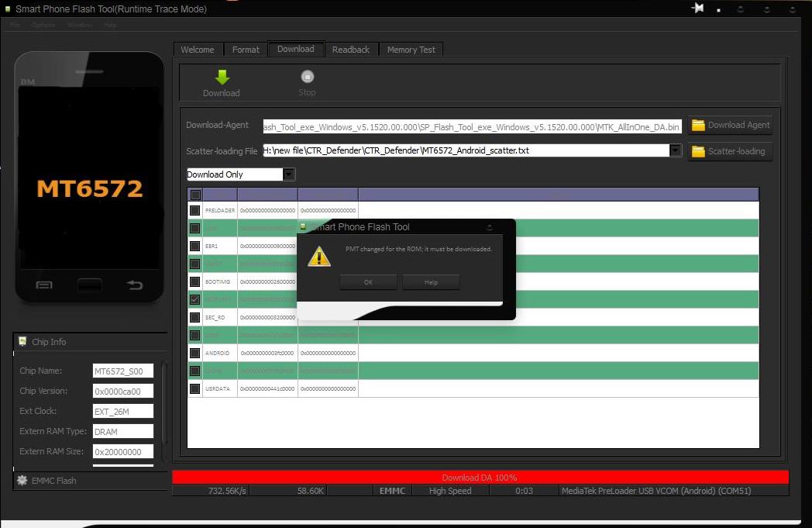Screen dimensions: 812x528
Task: Toggle the PRELOADER partition checkbox
Action: (x=195, y=210)
